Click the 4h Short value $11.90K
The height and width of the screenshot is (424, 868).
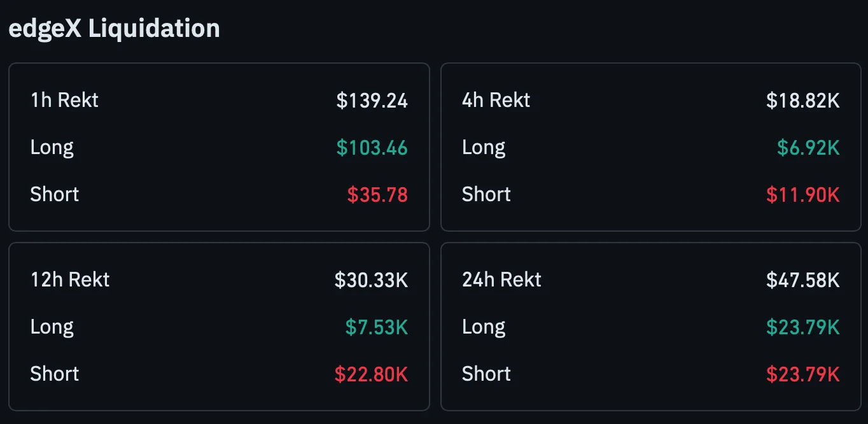click(803, 194)
